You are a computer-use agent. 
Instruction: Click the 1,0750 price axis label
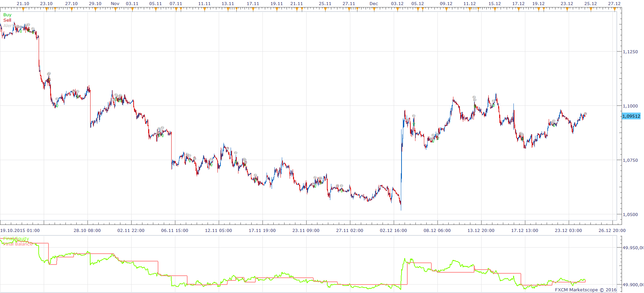pos(630,160)
